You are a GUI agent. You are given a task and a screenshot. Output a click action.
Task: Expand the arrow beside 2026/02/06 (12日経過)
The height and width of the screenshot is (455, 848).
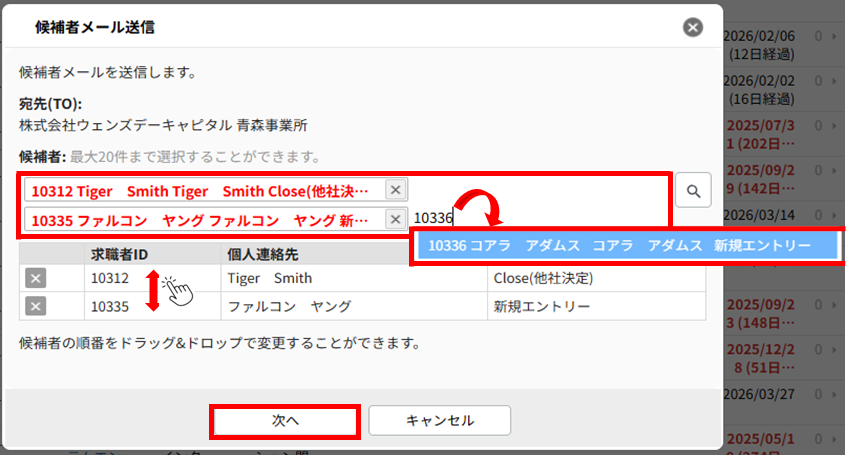[x=833, y=35]
